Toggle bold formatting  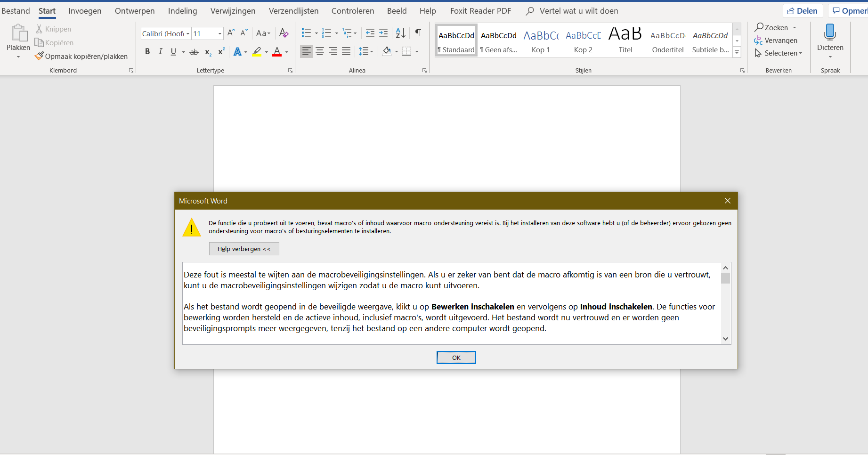147,51
